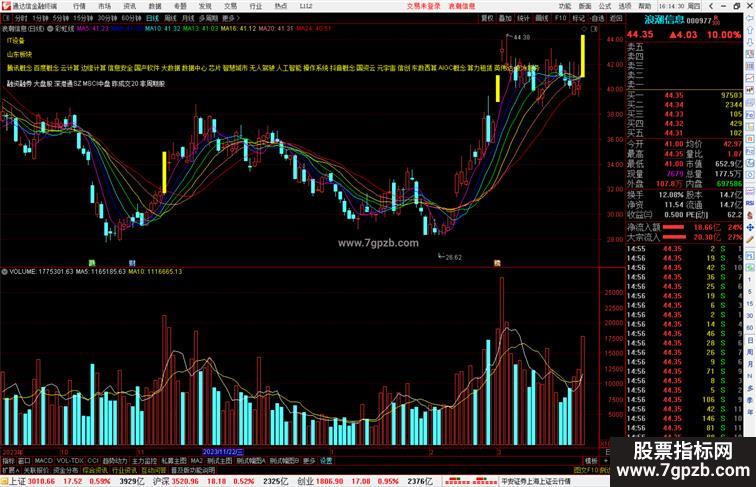Click the 复权 toolbar button
The image size is (756, 487).
pos(487,18)
